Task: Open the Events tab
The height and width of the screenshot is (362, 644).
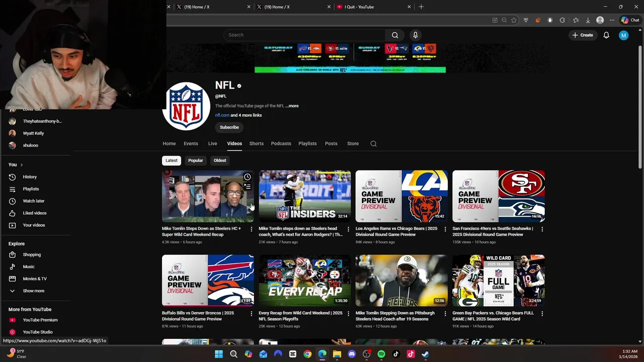Action: (x=191, y=144)
